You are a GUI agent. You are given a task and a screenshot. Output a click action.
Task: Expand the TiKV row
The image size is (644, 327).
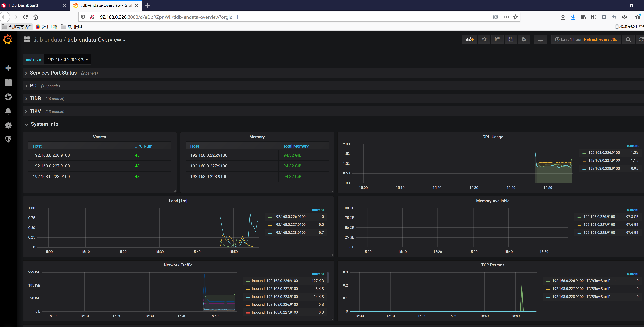point(35,111)
